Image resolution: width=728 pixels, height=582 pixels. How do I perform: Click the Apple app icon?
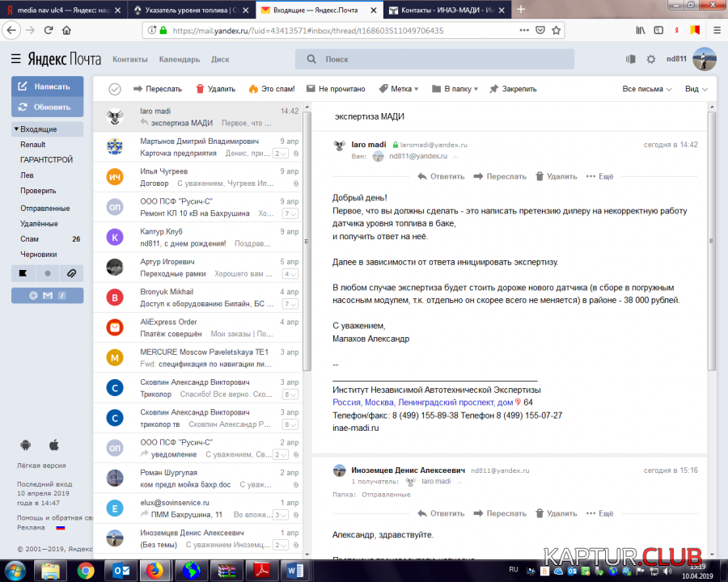(54, 445)
